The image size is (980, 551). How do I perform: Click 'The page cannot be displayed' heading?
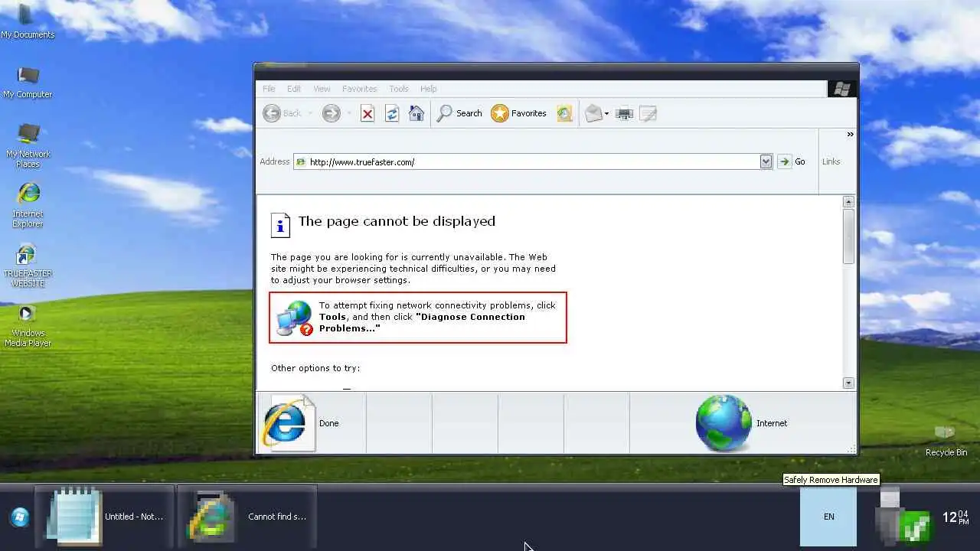pyautogui.click(x=397, y=221)
